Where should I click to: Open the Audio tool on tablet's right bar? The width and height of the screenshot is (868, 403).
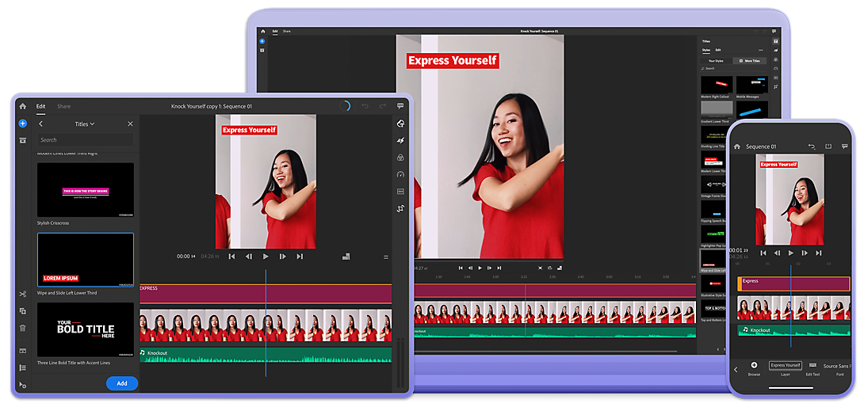(x=401, y=192)
